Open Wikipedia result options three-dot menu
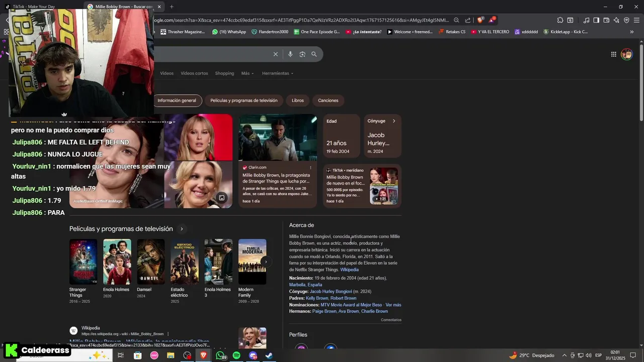Viewport: 644px width, 362px height. pyautogui.click(x=168, y=334)
